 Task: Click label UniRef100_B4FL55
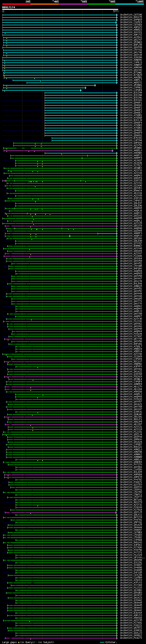pyautogui.click(x=131, y=45)
